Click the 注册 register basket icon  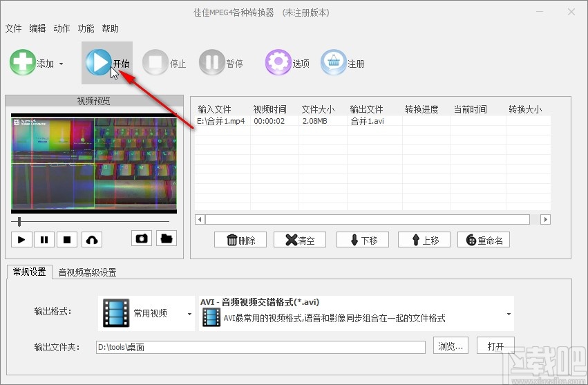(x=333, y=62)
